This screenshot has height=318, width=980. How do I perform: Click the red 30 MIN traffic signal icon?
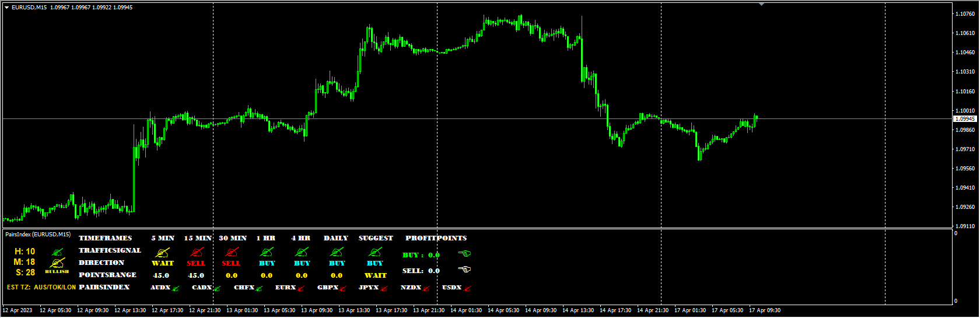[x=232, y=252]
